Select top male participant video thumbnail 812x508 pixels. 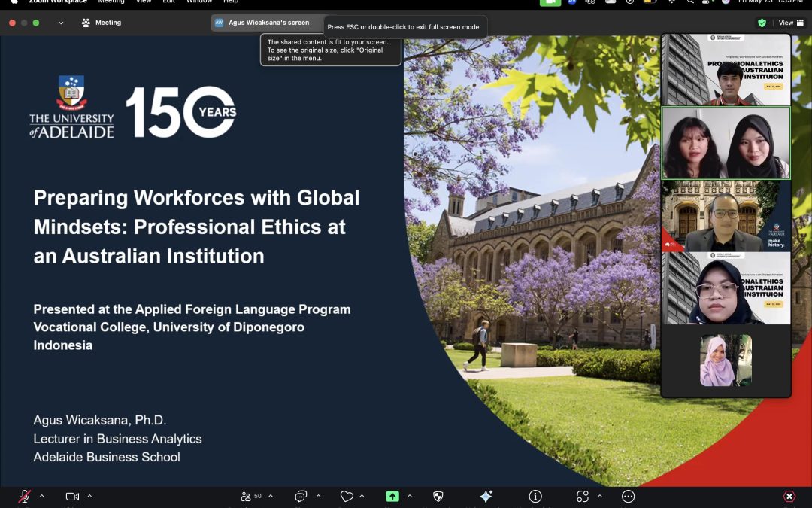(x=726, y=70)
